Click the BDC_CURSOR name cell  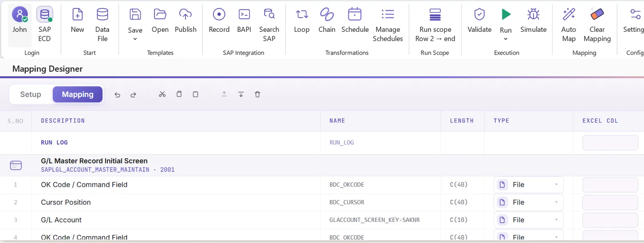pyautogui.click(x=346, y=202)
